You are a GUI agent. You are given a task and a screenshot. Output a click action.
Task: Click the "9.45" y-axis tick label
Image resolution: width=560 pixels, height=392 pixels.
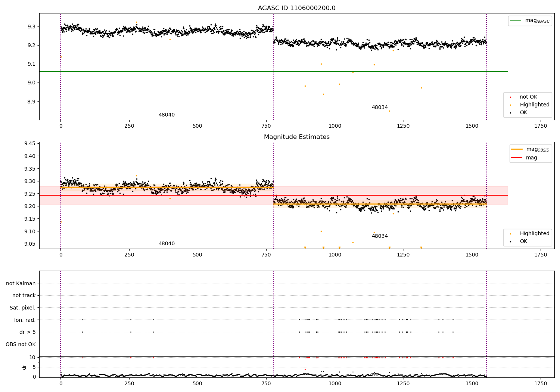coord(29,144)
